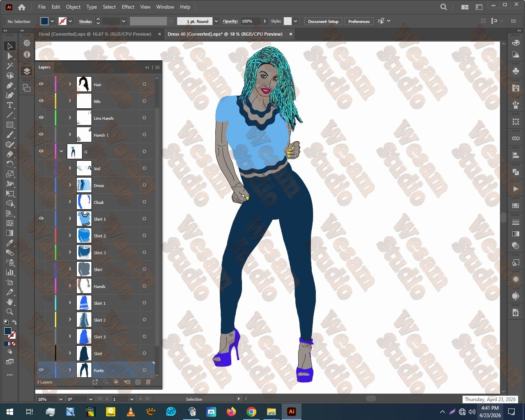Open the search icon in the top bar
The height and width of the screenshot is (420, 525).
pyautogui.click(x=444, y=7)
